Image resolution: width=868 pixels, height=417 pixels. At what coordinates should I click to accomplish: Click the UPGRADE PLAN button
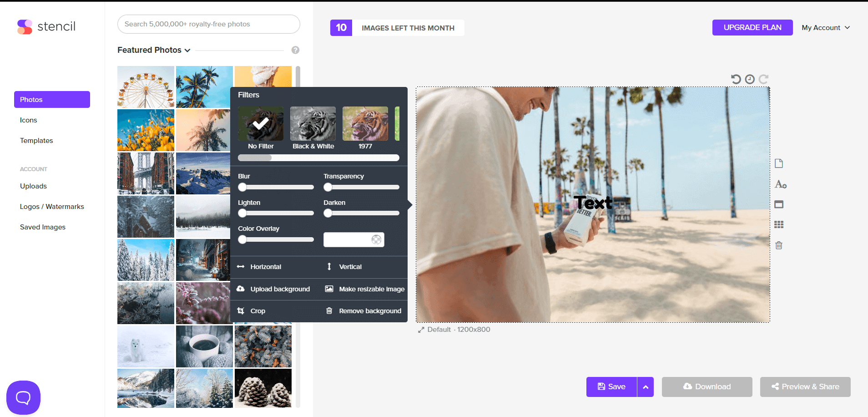point(752,27)
